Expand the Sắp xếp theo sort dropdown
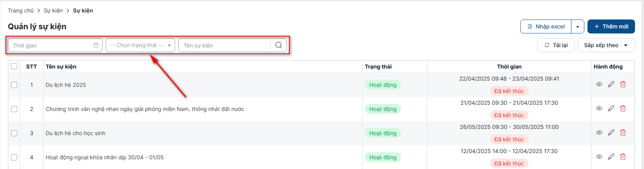 606,45
